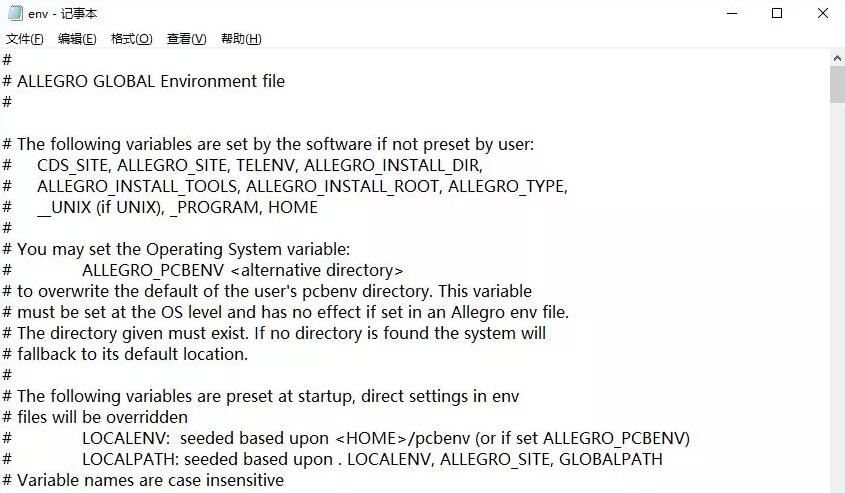The height and width of the screenshot is (493, 845).
Task: Click the line starting with CDS_SITE
Action: tap(260, 165)
